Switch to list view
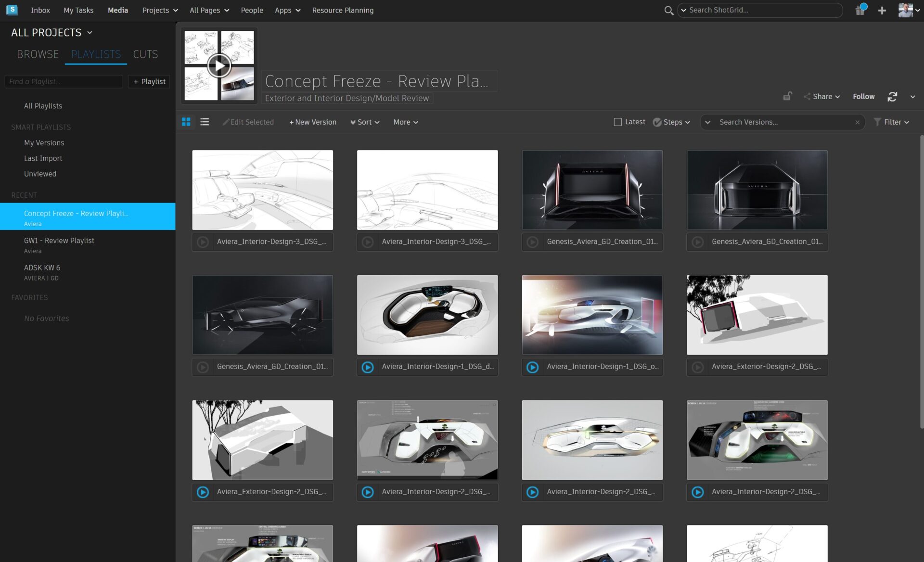924x562 pixels. pyautogui.click(x=205, y=122)
